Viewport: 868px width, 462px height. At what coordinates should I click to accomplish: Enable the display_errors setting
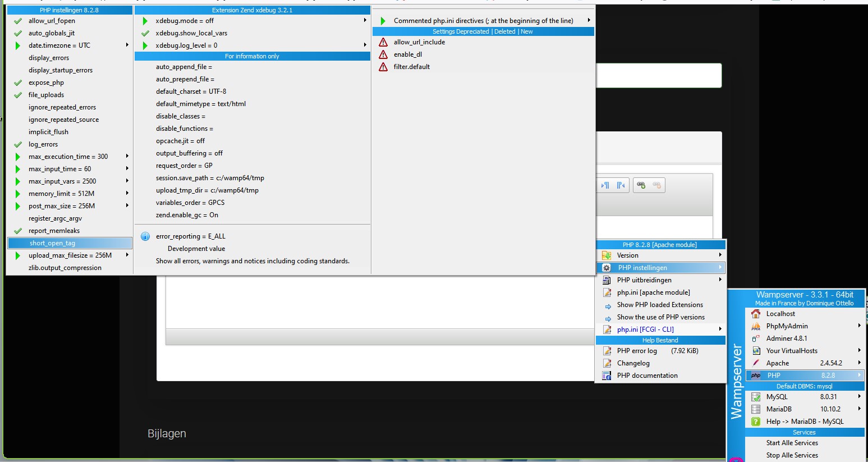tap(49, 58)
